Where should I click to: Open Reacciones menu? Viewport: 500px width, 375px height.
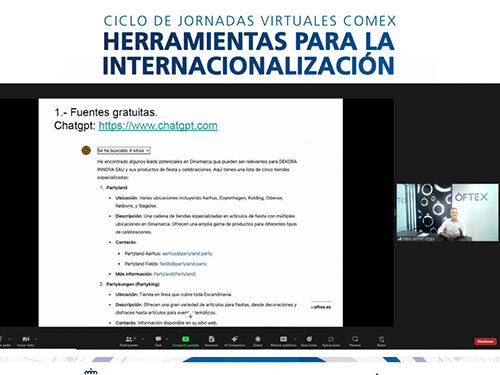click(309, 341)
